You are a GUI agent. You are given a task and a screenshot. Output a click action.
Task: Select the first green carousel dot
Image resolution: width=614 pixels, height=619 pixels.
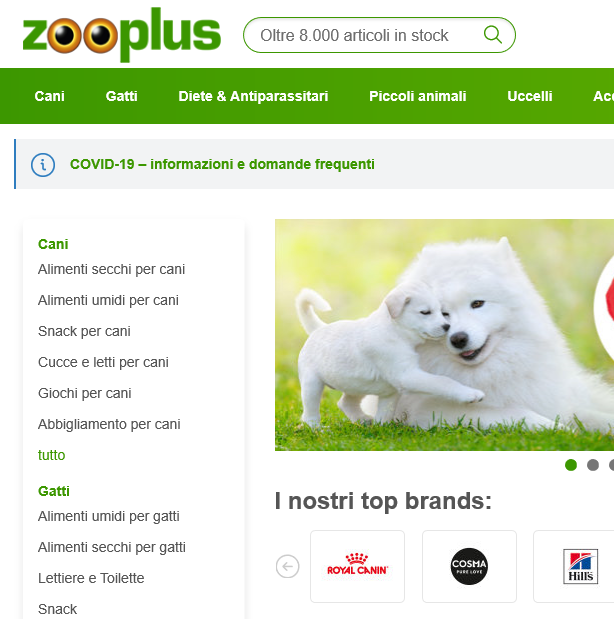(x=571, y=465)
